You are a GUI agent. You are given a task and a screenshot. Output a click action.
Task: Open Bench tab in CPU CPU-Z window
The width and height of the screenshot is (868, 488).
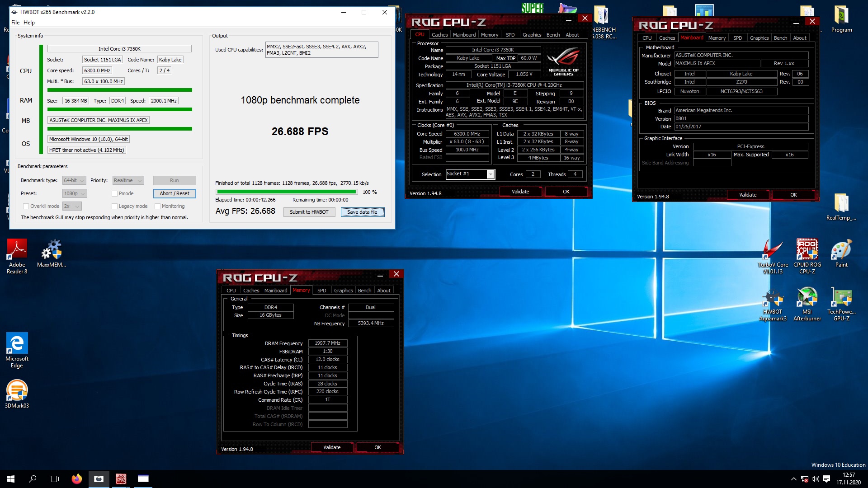pyautogui.click(x=553, y=35)
